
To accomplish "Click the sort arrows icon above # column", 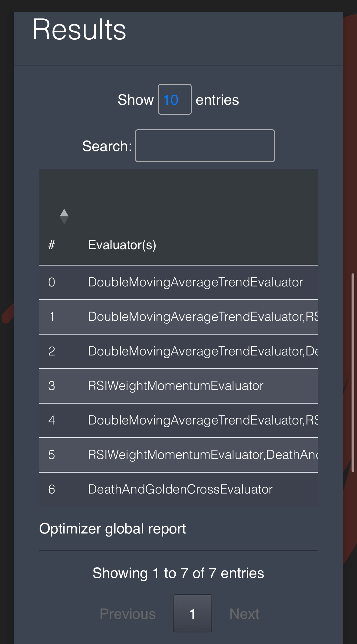I will 64,216.
